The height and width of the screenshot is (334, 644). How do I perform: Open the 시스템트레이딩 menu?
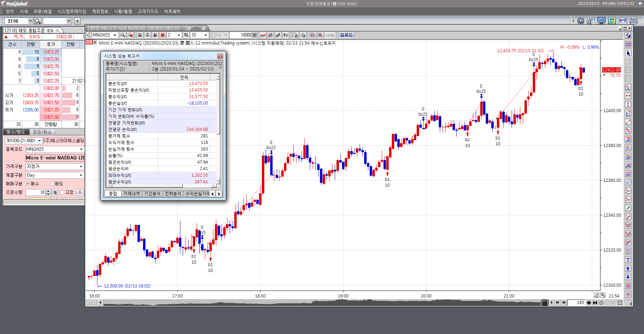72,11
